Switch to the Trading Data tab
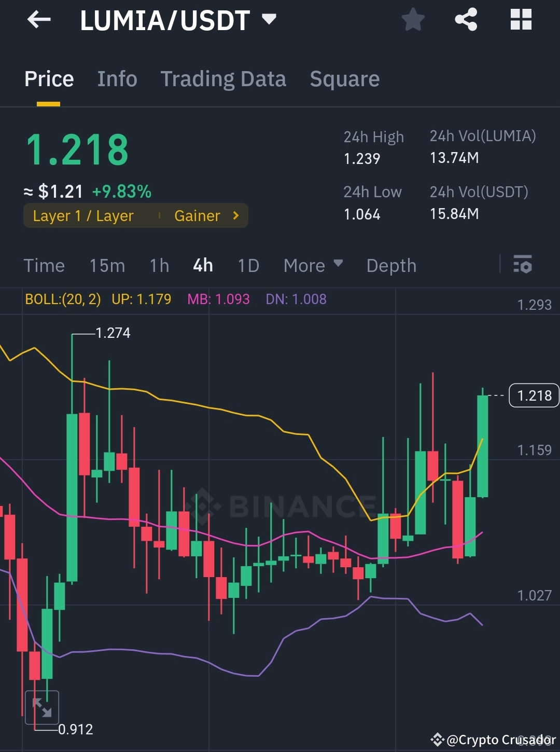This screenshot has width=560, height=752. [223, 78]
